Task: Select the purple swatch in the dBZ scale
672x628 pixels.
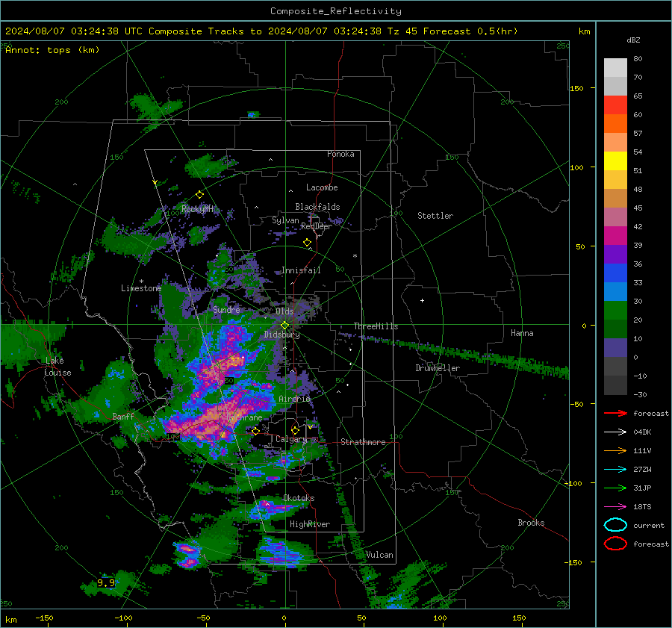Action: click(615, 255)
